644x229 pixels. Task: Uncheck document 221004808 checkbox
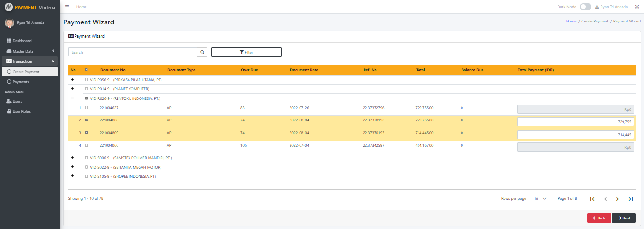86,120
